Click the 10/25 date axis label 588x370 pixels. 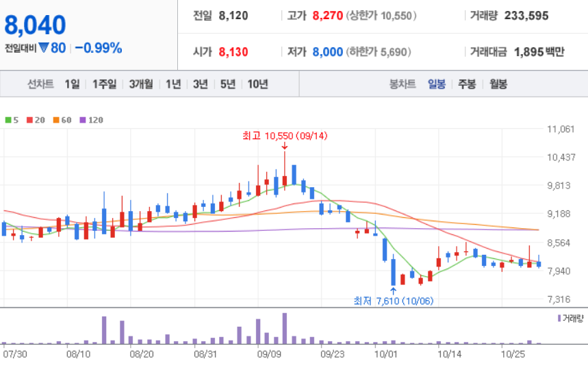click(513, 354)
